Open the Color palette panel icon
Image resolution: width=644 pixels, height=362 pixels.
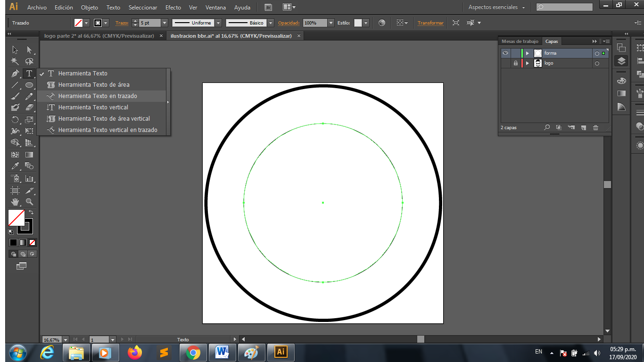tap(621, 81)
